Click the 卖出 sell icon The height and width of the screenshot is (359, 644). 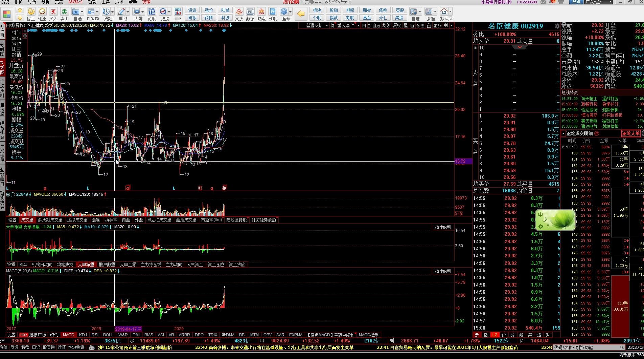coord(64,12)
